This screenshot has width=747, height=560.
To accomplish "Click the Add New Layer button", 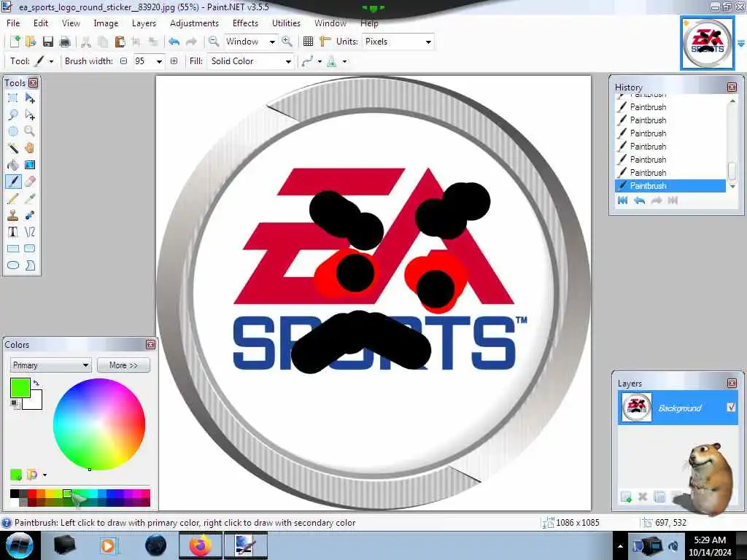I will [626, 497].
